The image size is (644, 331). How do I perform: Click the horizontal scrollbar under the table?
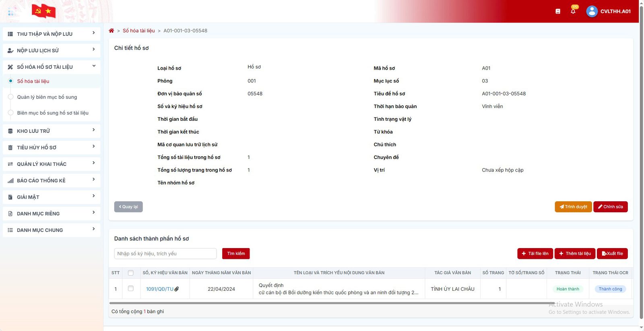pos(332,303)
